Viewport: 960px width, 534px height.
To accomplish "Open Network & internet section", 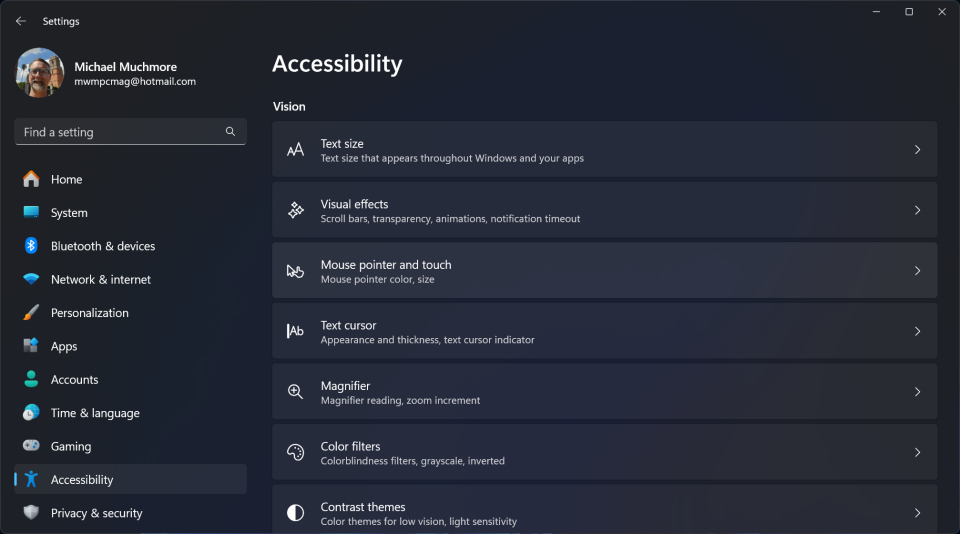I will coord(100,280).
